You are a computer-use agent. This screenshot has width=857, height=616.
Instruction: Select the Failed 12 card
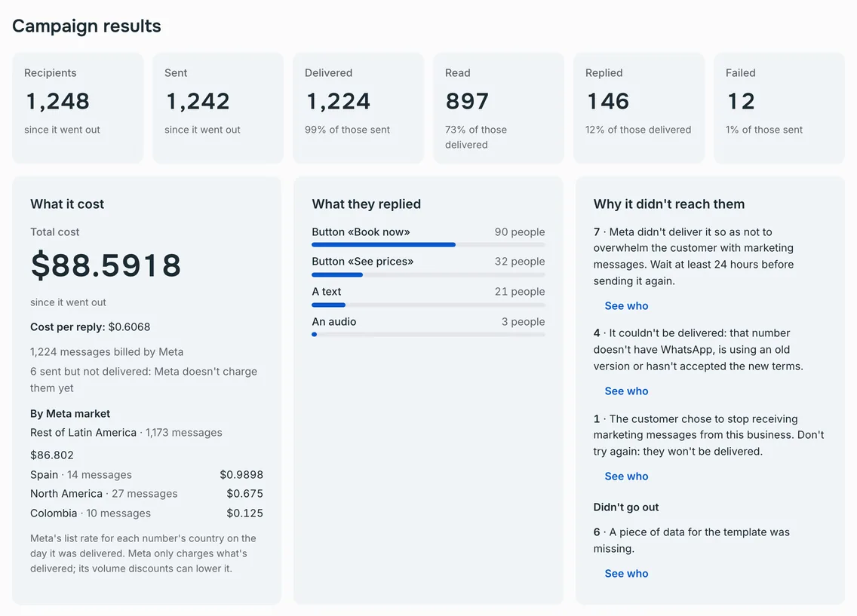[779, 108]
